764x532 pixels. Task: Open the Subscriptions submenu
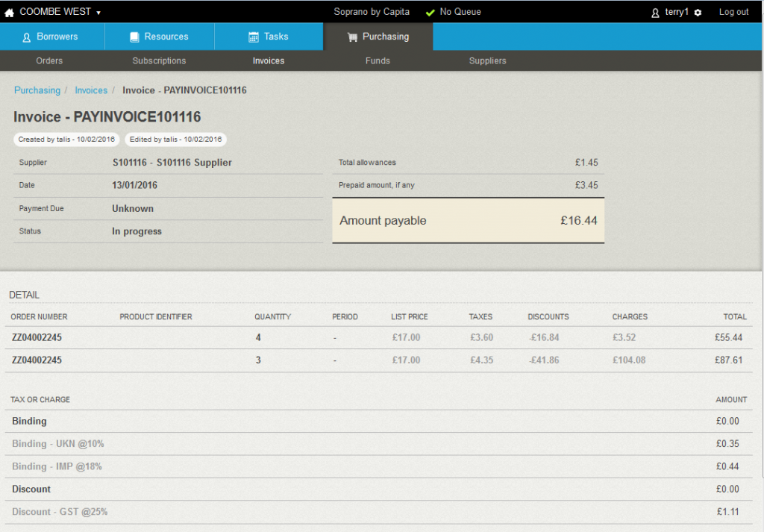(x=159, y=61)
